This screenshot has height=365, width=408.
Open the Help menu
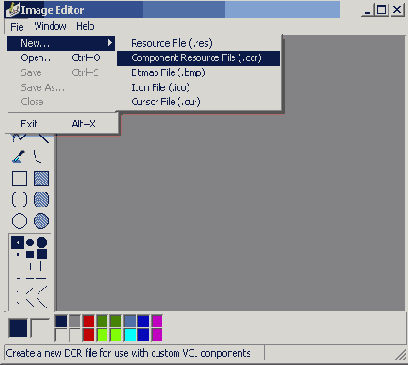(x=85, y=26)
